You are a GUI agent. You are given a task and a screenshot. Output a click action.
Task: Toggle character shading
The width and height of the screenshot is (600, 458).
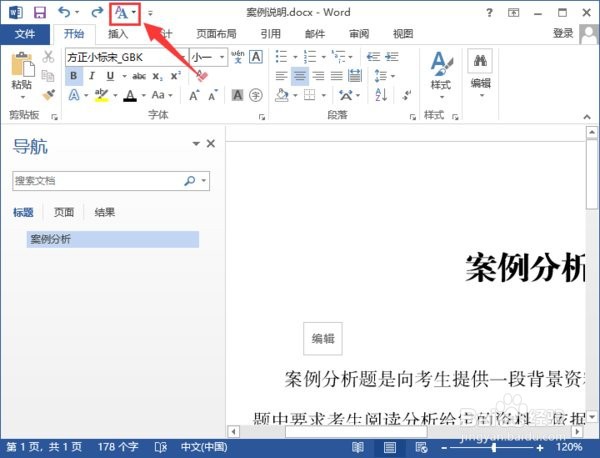238,95
